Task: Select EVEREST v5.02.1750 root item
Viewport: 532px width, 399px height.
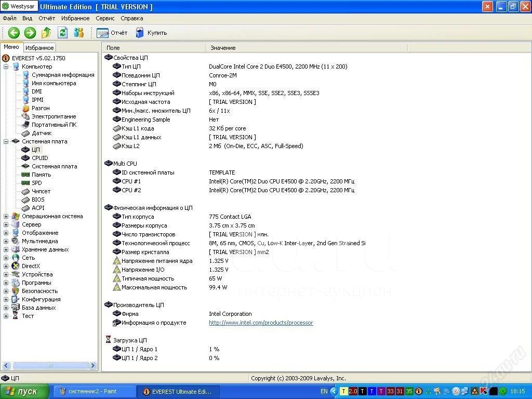Action: 38,58
